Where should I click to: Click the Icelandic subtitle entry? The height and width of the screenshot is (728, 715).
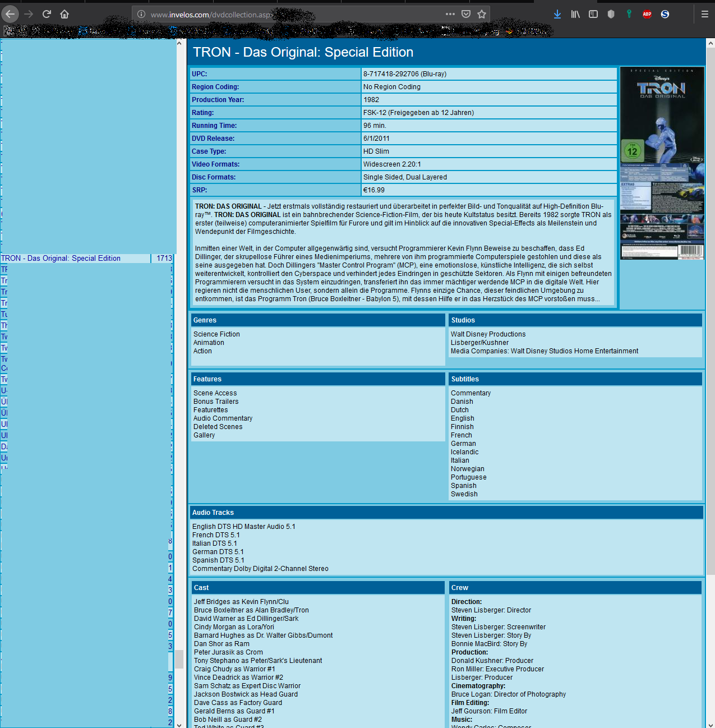(x=465, y=452)
